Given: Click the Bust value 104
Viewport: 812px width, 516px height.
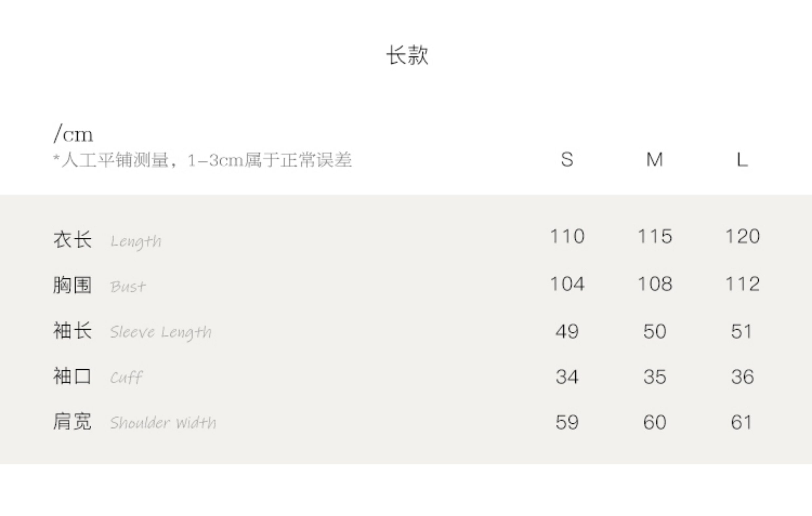Looking at the screenshot, I should click(567, 284).
